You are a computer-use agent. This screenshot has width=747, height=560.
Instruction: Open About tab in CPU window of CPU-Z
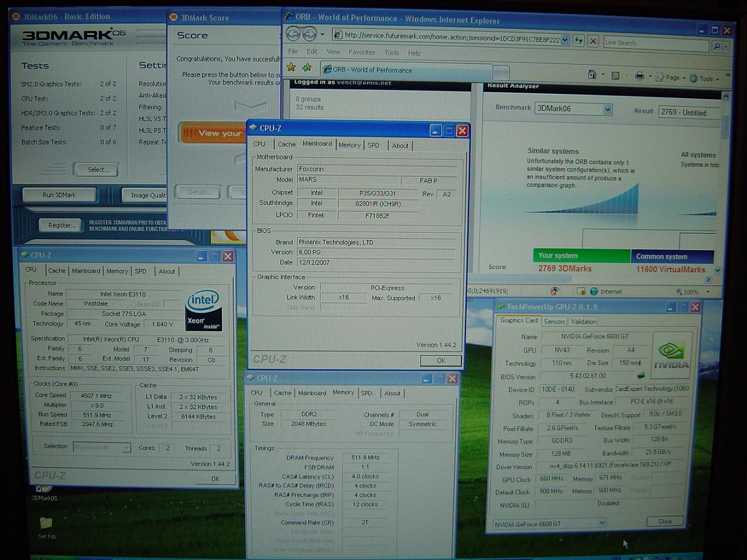(166, 272)
